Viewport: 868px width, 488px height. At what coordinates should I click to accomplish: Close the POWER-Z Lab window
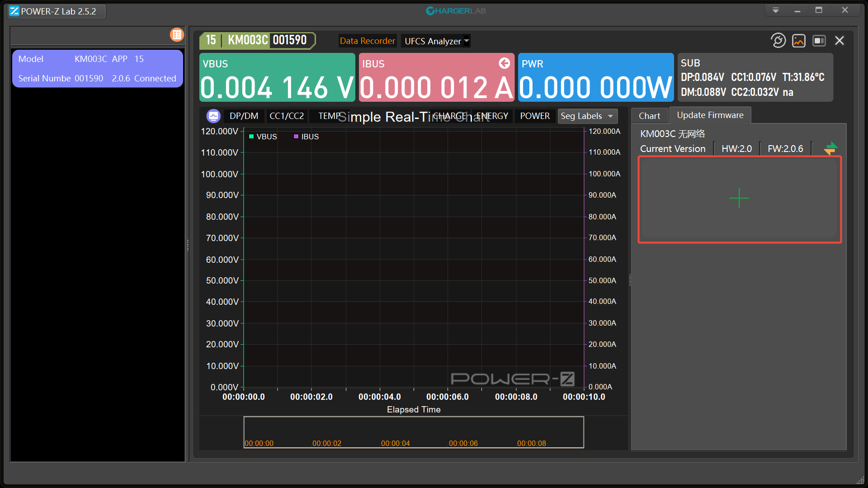click(x=845, y=10)
